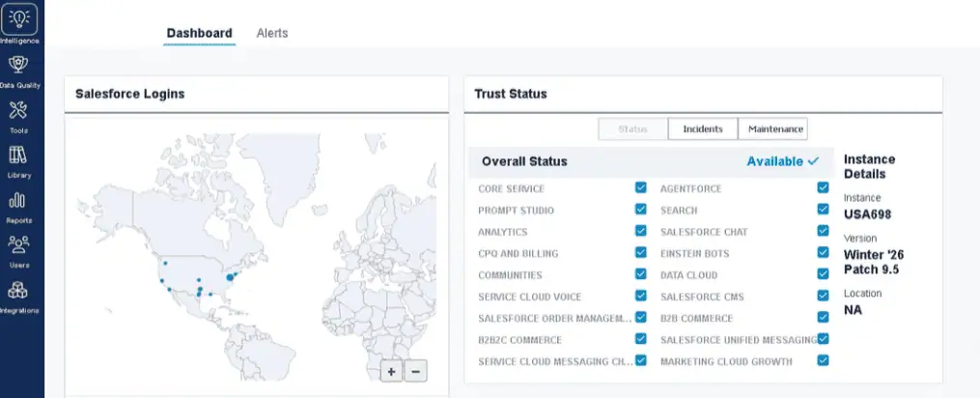Toggle the Salesforce Order Management checkbox
Image resolution: width=980 pixels, height=398 pixels.
point(641,317)
